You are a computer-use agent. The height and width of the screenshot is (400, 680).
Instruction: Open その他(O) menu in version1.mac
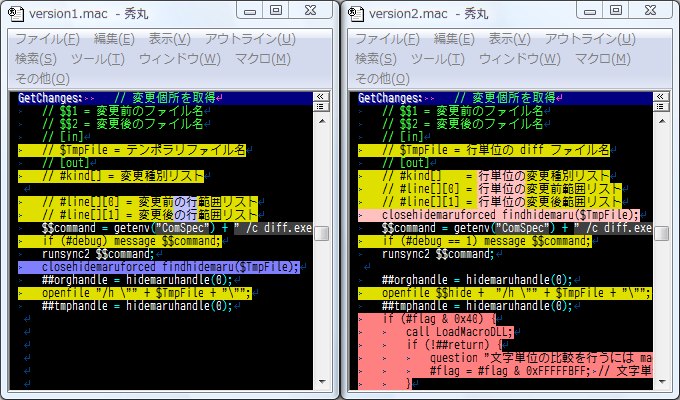point(42,79)
